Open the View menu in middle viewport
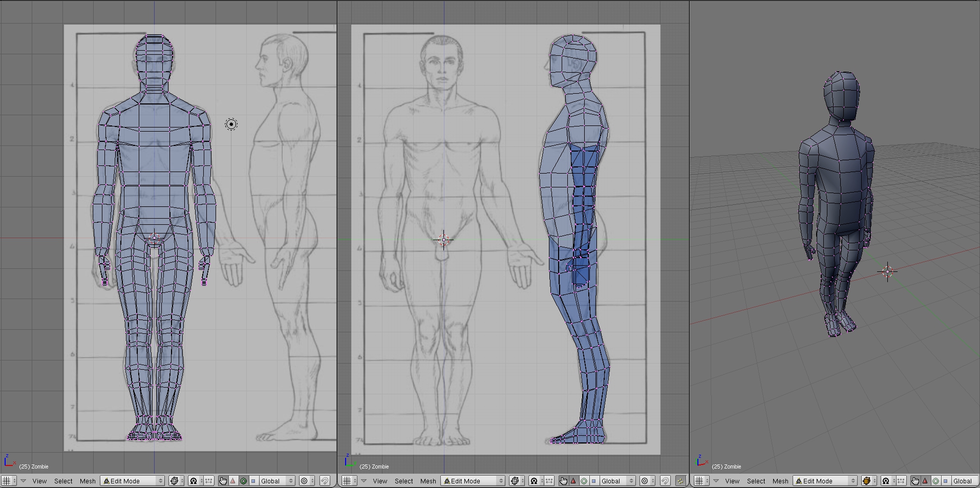 pos(380,481)
